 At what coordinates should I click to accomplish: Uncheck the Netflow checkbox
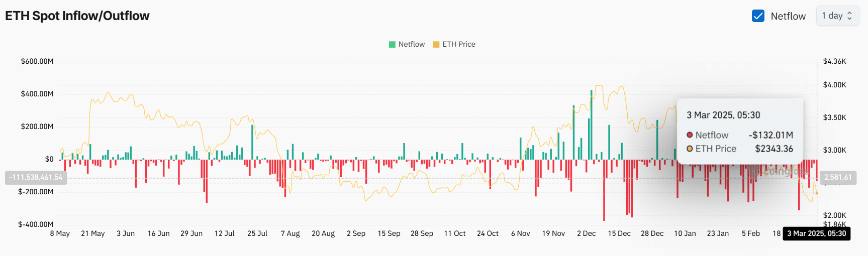[758, 16]
